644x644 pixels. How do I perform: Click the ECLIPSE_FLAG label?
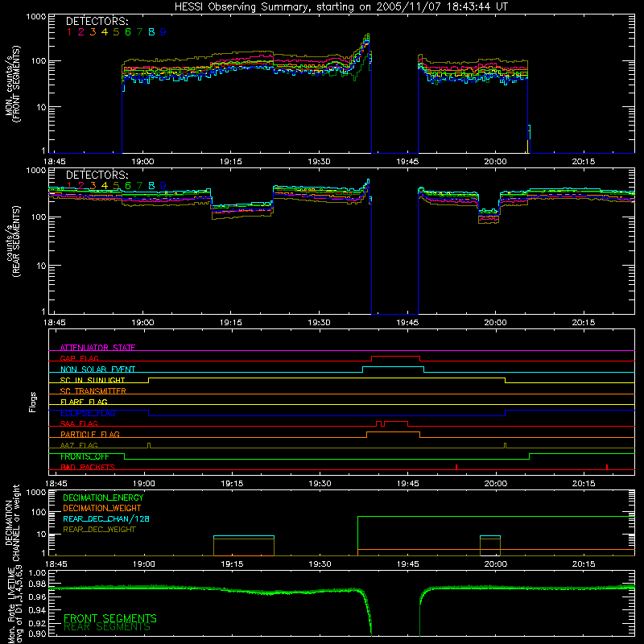coord(88,413)
